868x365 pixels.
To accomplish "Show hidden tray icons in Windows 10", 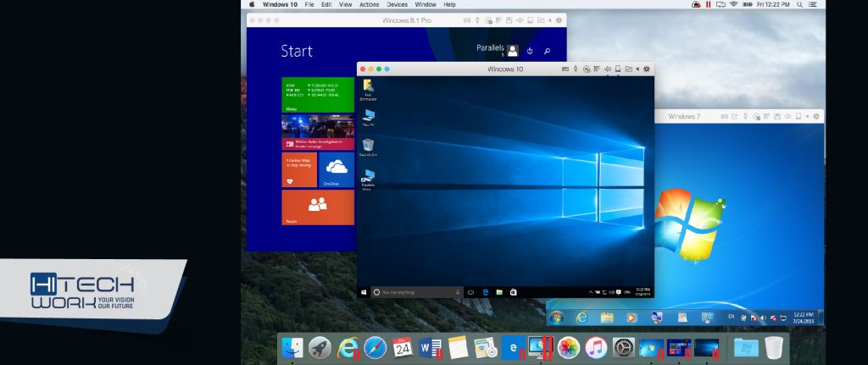I will tap(591, 292).
